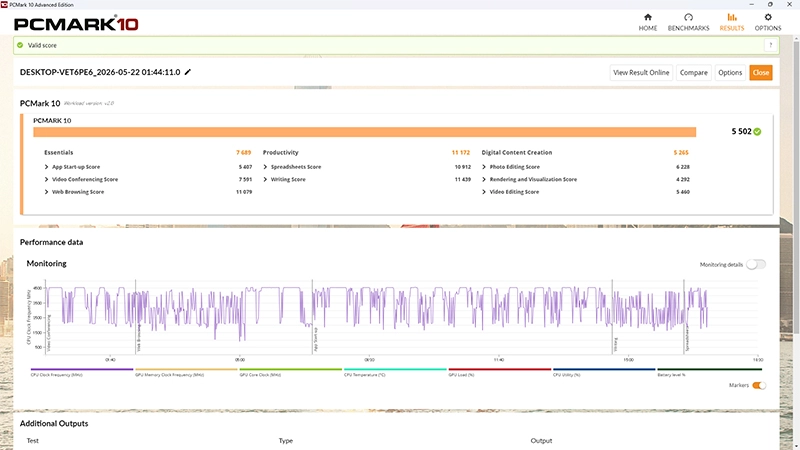Select the GPU Core Clock green legend
This screenshot has height=450, width=800.
click(x=290, y=372)
